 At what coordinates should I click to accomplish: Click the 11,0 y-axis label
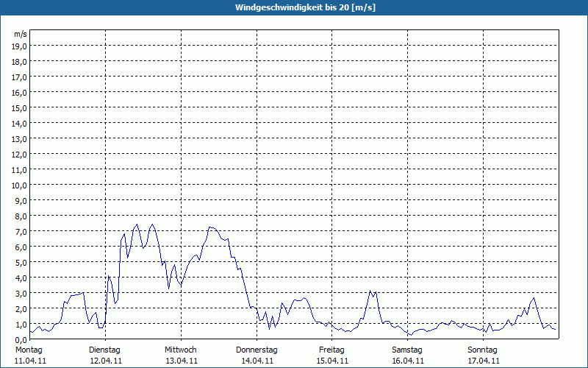[x=20, y=170]
